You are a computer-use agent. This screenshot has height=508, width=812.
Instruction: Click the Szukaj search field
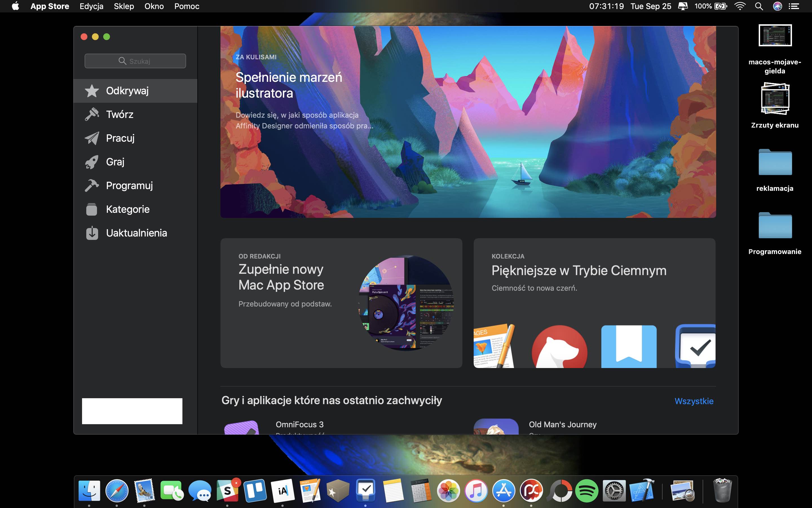point(135,61)
